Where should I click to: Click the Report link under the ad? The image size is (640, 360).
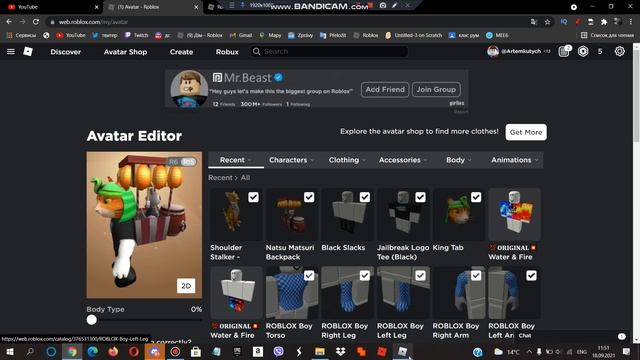click(x=461, y=111)
